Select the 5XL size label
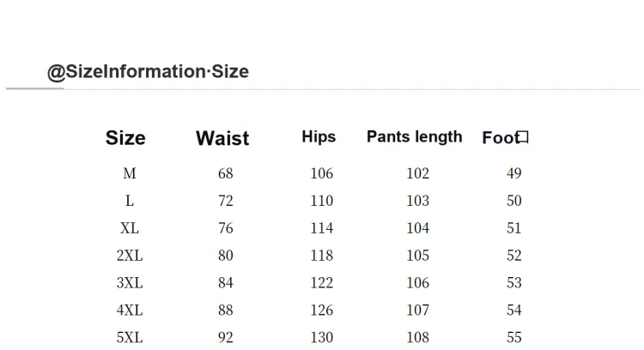The width and height of the screenshot is (644, 350). [130, 337]
